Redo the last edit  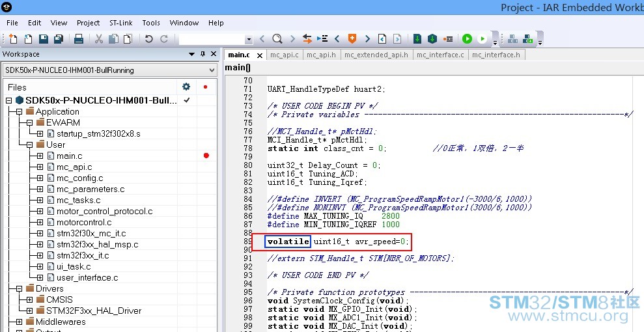(164, 39)
